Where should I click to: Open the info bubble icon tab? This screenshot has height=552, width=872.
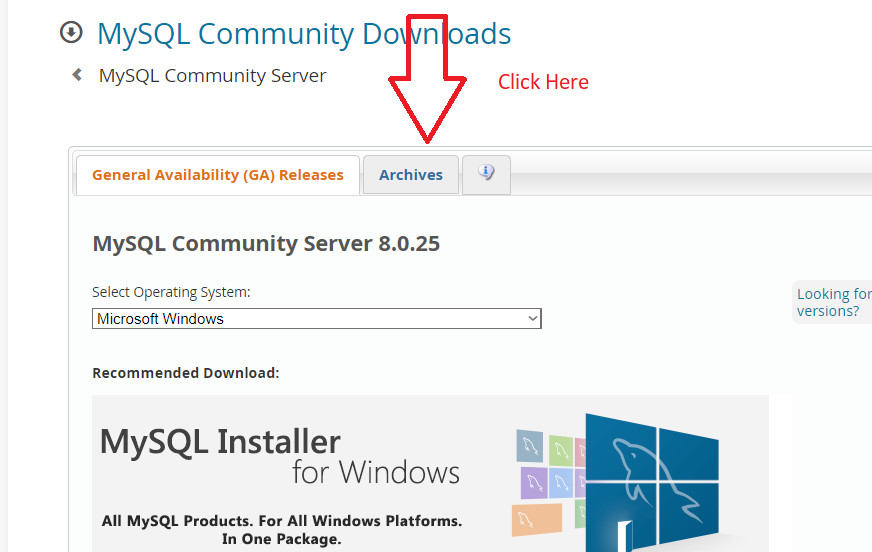coord(486,175)
